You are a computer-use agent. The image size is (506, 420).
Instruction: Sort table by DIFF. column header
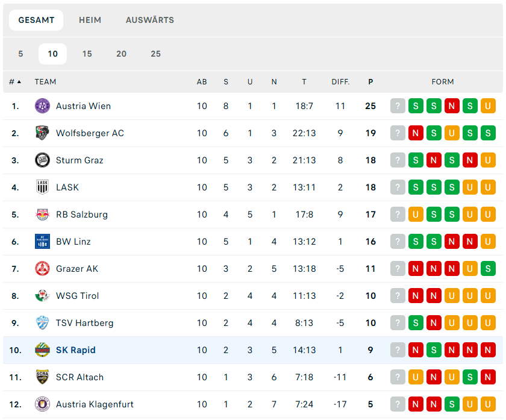point(340,82)
